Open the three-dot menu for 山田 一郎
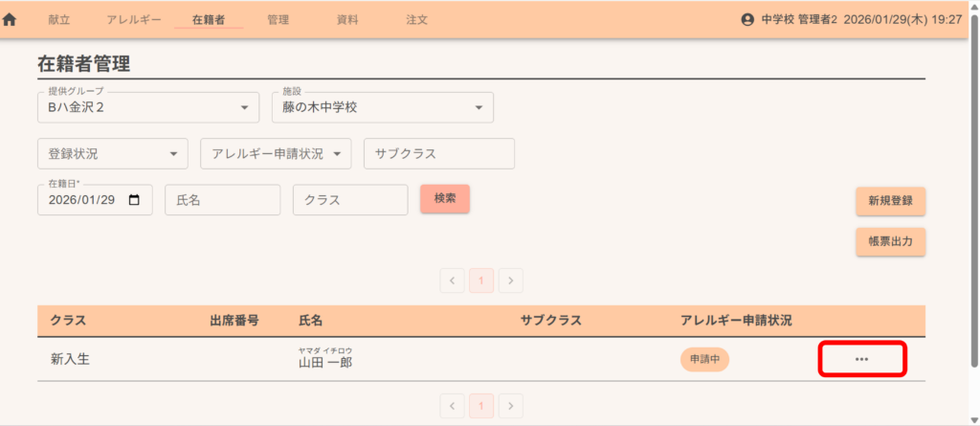Screen dimensions: 980x426 tap(861, 359)
